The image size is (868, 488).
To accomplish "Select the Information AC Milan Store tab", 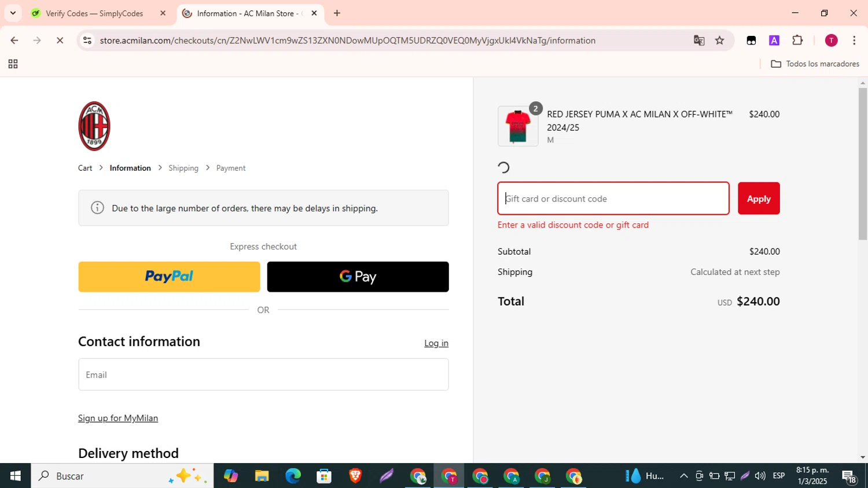I will tap(249, 13).
